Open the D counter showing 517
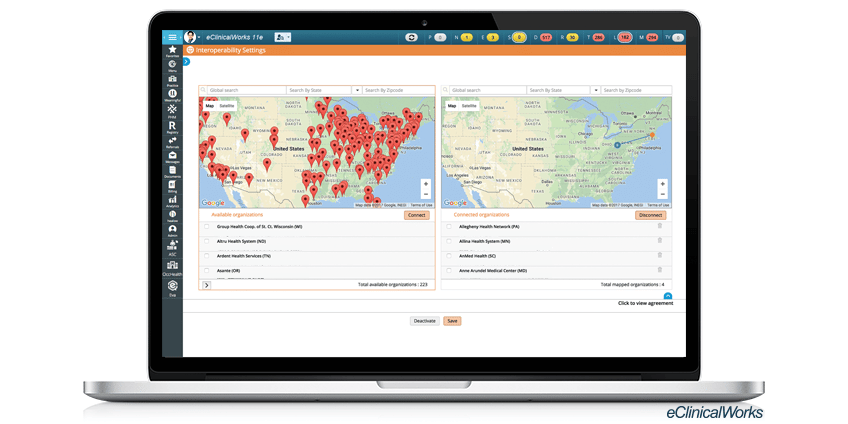Screen dimensions: 848x424 [545, 37]
